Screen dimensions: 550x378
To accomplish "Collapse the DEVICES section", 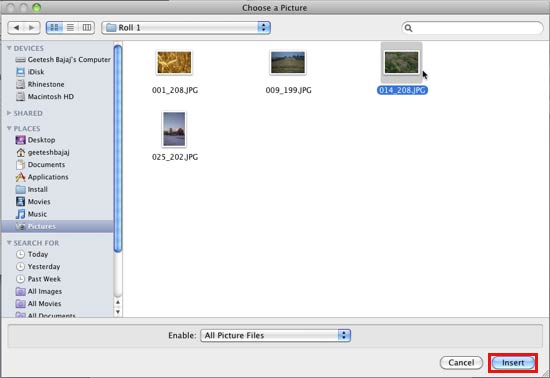I will tap(9, 48).
